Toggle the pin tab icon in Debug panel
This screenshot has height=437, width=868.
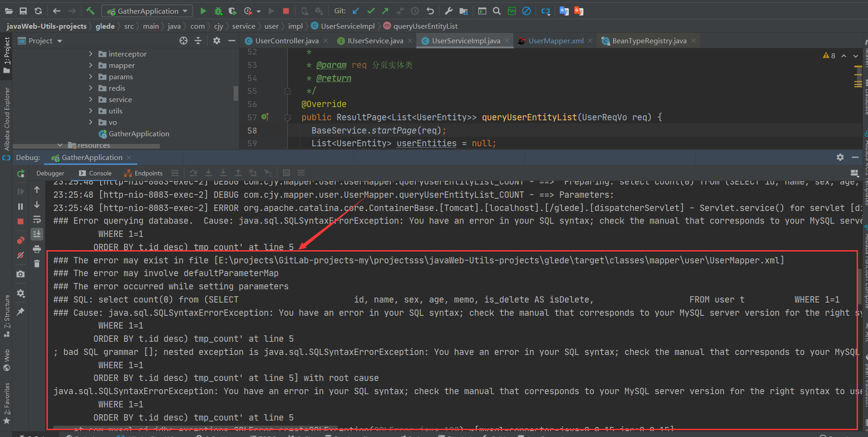[20, 312]
